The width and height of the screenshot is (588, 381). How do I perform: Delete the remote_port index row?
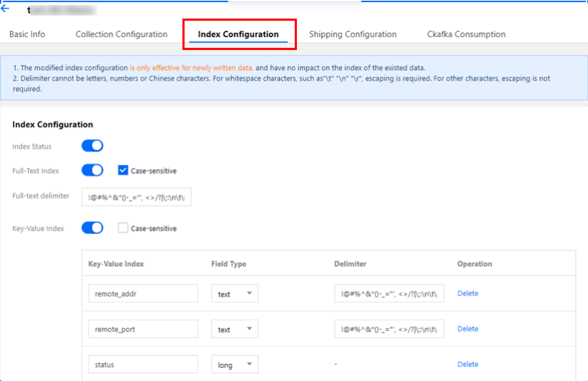click(x=467, y=329)
